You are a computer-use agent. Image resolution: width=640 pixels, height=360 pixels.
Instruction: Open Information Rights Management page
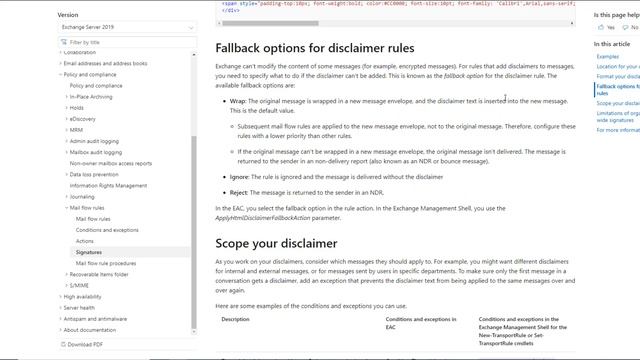108,186
